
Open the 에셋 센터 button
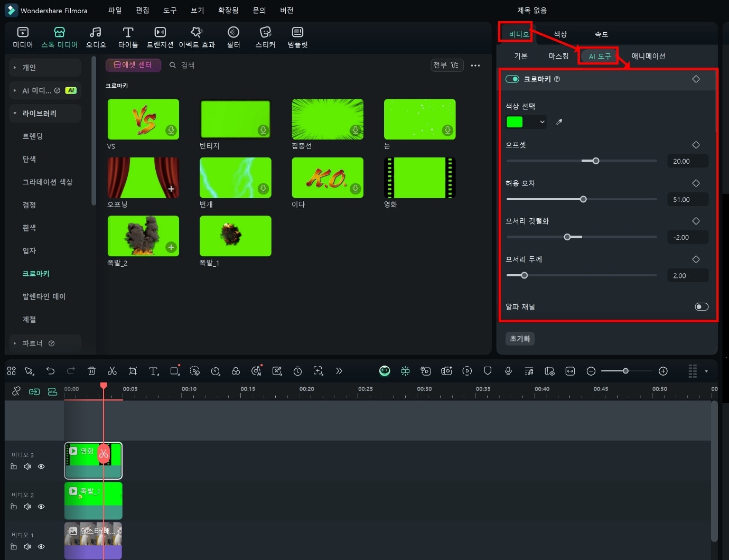tap(133, 65)
